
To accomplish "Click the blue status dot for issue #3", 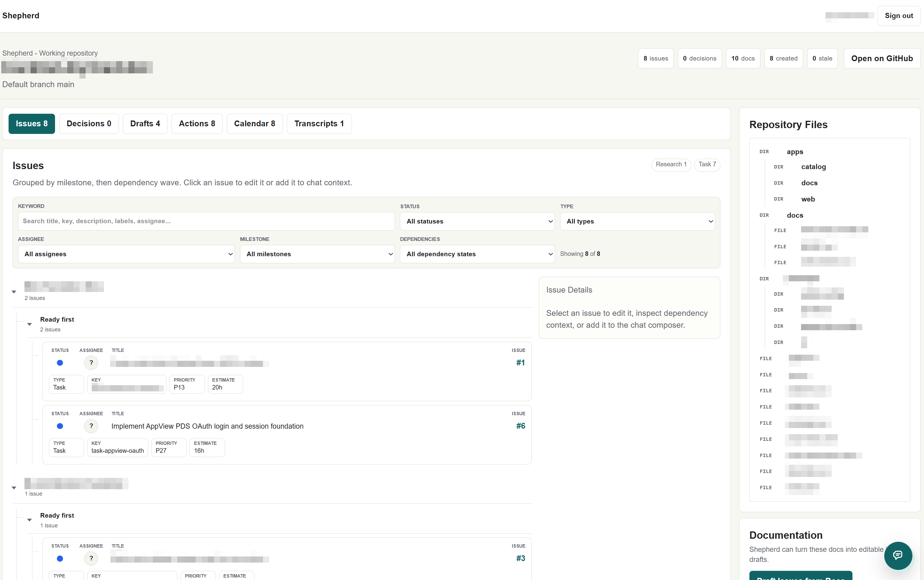I will click(x=60, y=558).
